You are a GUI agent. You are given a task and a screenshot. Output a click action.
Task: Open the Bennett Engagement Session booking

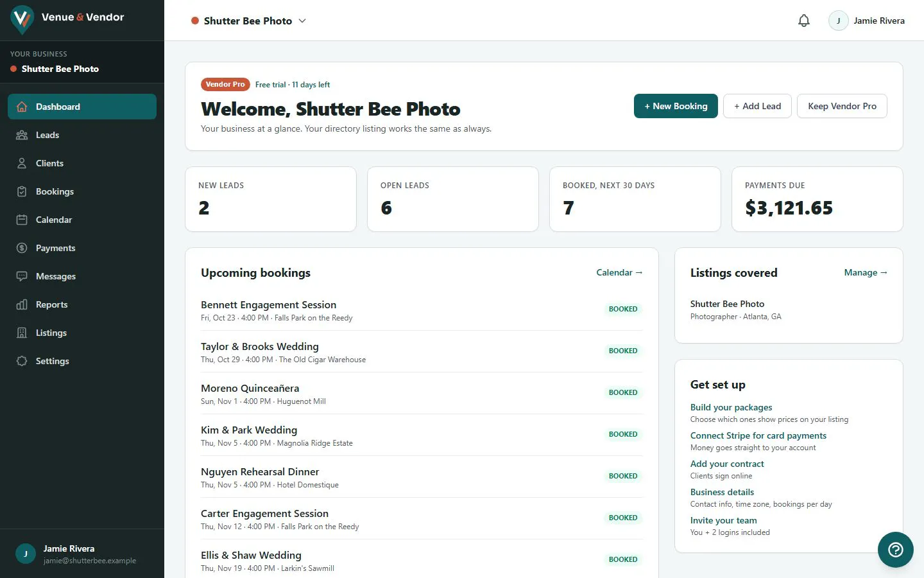[x=422, y=310]
